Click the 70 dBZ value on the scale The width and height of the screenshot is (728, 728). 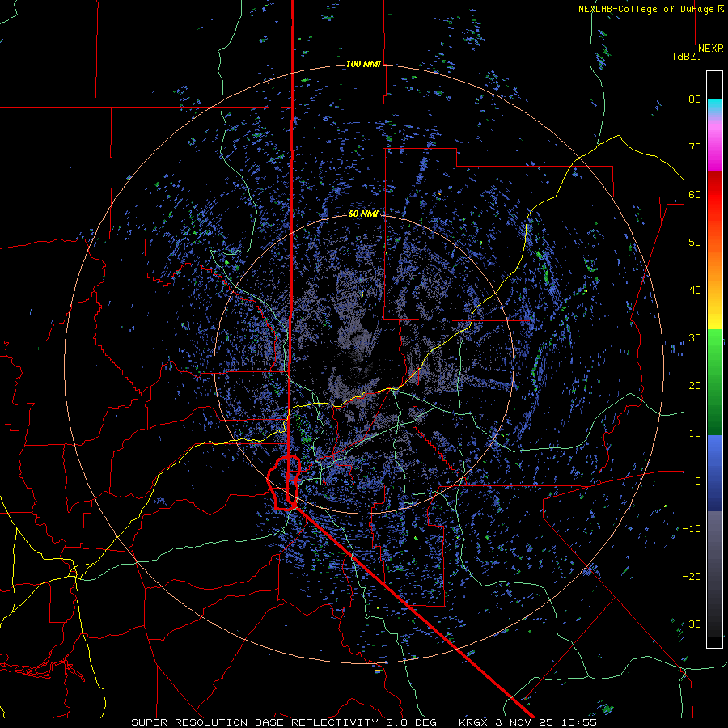click(x=695, y=147)
